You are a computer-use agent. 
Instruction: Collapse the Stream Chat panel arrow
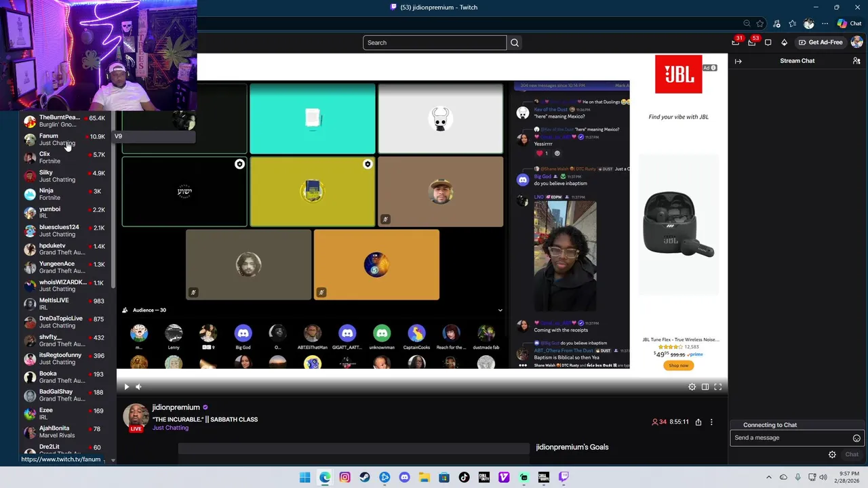tap(738, 61)
